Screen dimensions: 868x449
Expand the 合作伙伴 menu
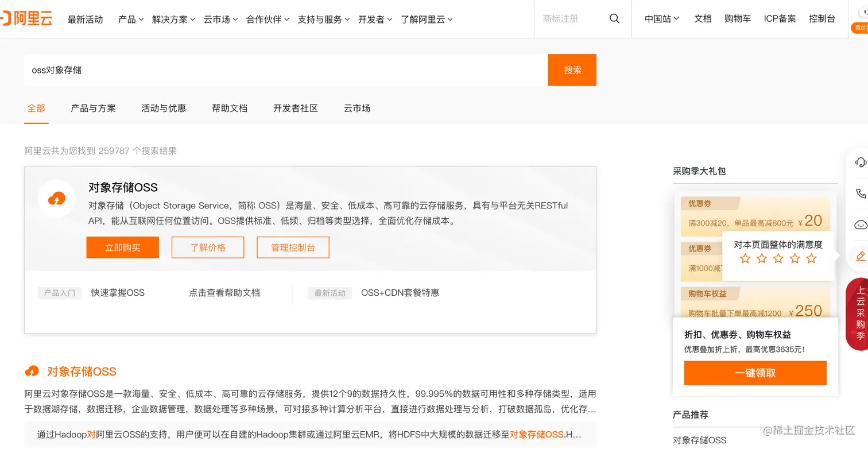268,19
